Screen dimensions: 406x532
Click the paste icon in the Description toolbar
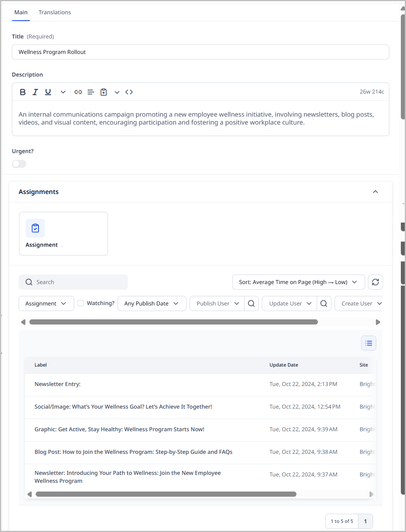click(103, 92)
